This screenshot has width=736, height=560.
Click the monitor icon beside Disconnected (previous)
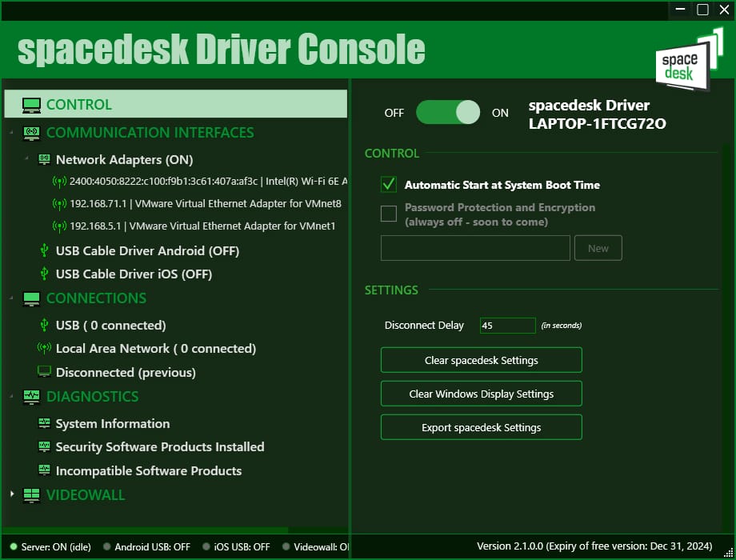(x=44, y=372)
